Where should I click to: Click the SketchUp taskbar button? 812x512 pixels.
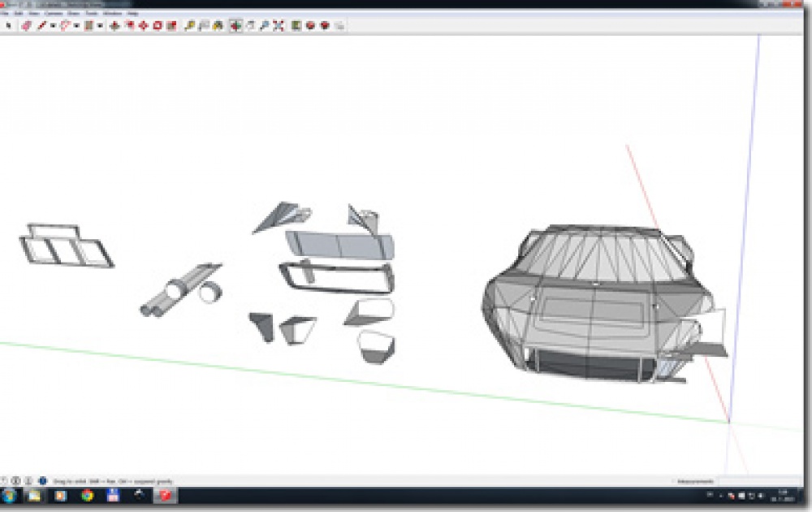pos(165,496)
